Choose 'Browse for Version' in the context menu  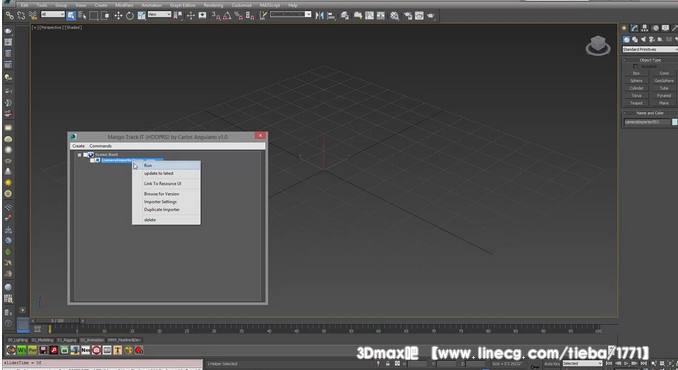166,194
